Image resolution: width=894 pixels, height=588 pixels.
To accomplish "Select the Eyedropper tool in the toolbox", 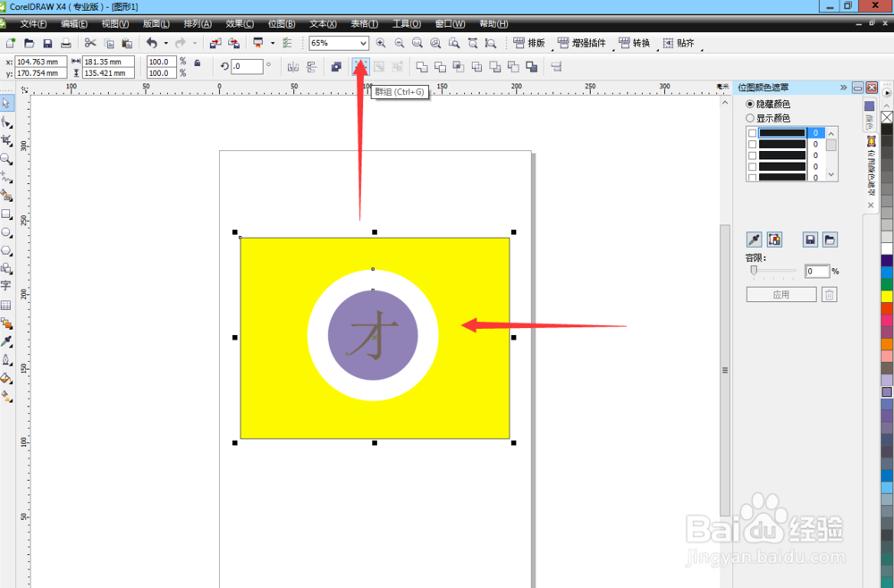I will click(x=6, y=341).
